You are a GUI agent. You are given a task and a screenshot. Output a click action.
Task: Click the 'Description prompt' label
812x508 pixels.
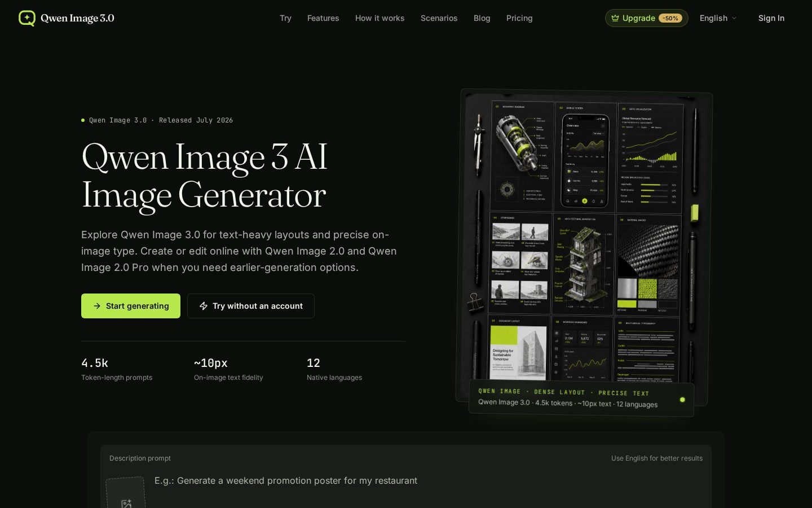[x=140, y=458]
